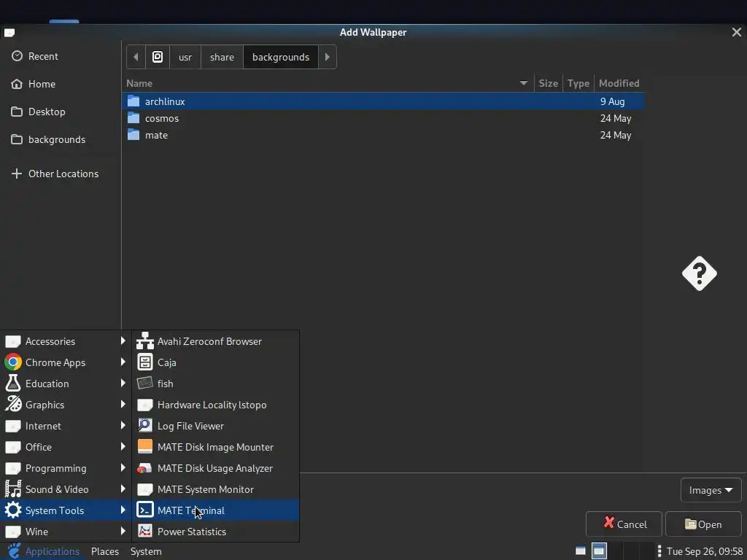Screen dimensions: 747x560
Task: Close the Add Wallpaper dialog
Action: (x=737, y=32)
